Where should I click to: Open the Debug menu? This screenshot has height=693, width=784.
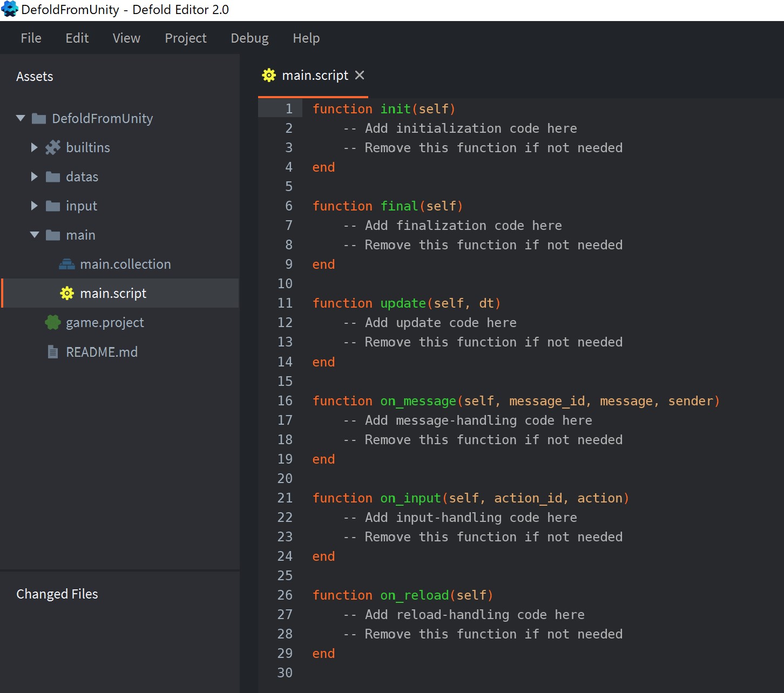[249, 38]
